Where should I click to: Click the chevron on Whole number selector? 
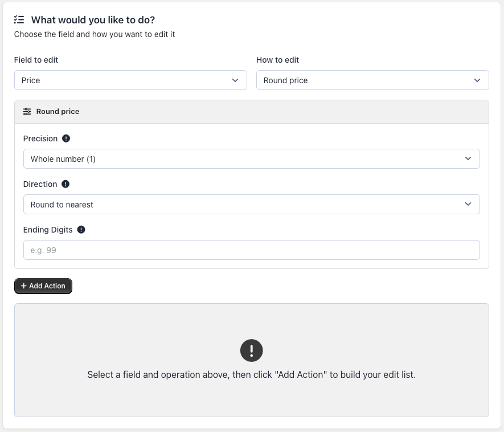[468, 158]
